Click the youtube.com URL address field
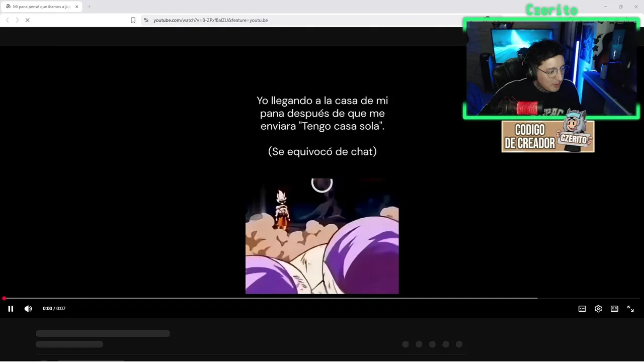 210,20
